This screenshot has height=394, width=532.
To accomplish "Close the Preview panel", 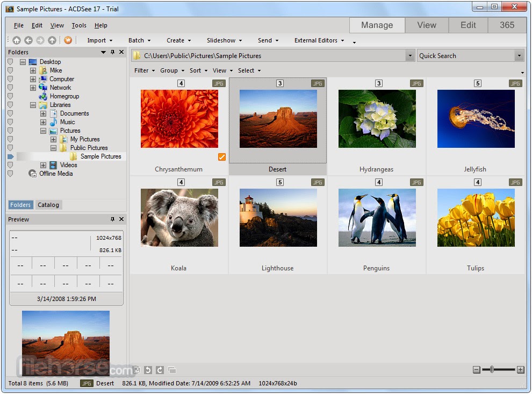I will [121, 219].
